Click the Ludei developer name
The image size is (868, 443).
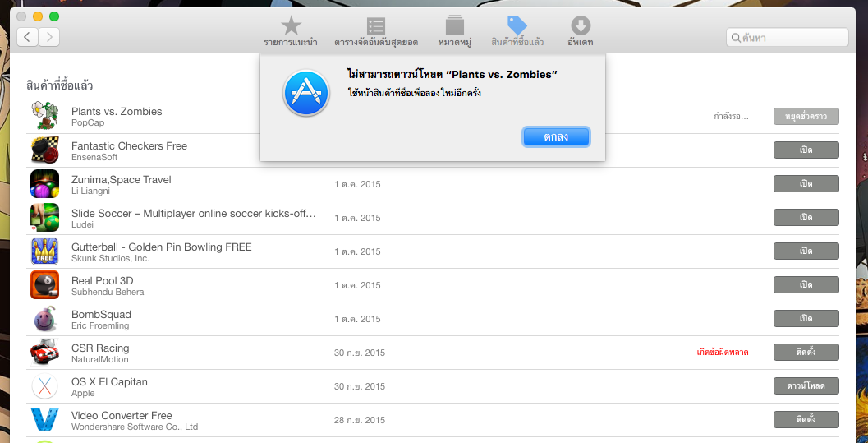[x=82, y=225]
